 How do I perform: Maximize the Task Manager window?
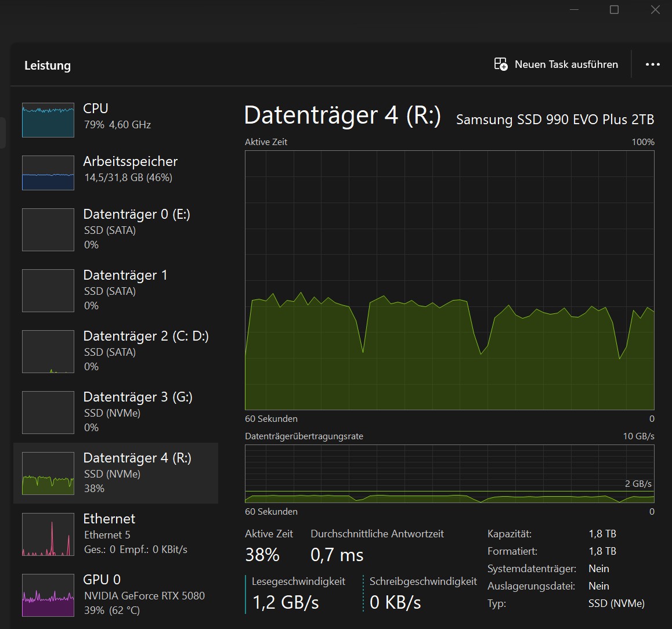point(614,10)
